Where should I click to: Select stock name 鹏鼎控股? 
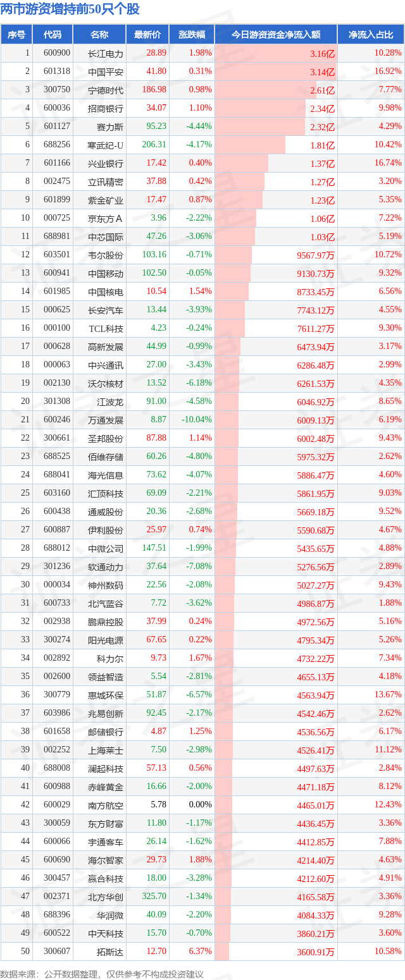tap(106, 622)
